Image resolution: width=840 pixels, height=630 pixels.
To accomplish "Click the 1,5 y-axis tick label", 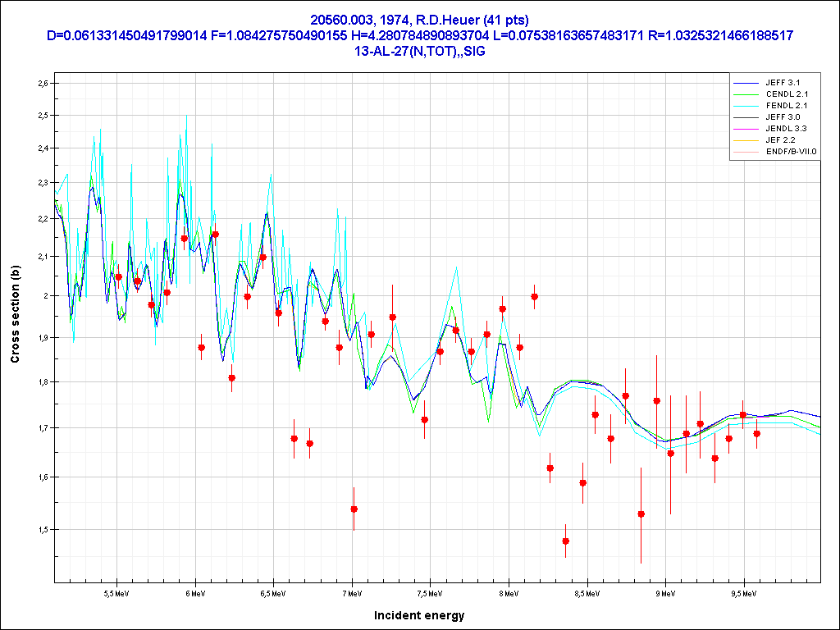I will (42, 530).
